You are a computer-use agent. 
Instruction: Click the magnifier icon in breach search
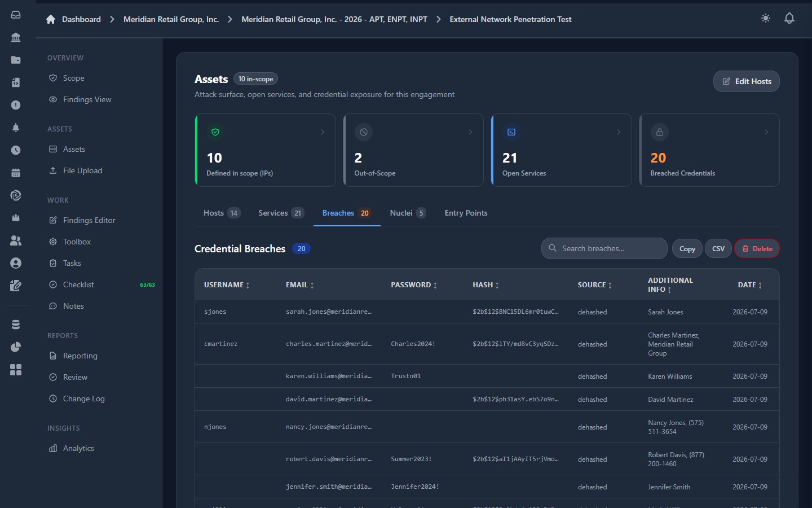[x=553, y=248]
